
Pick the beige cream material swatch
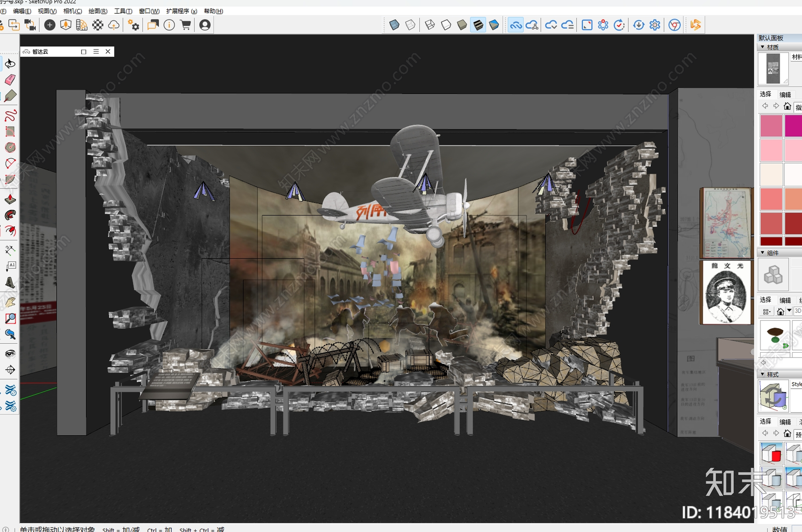(771, 174)
